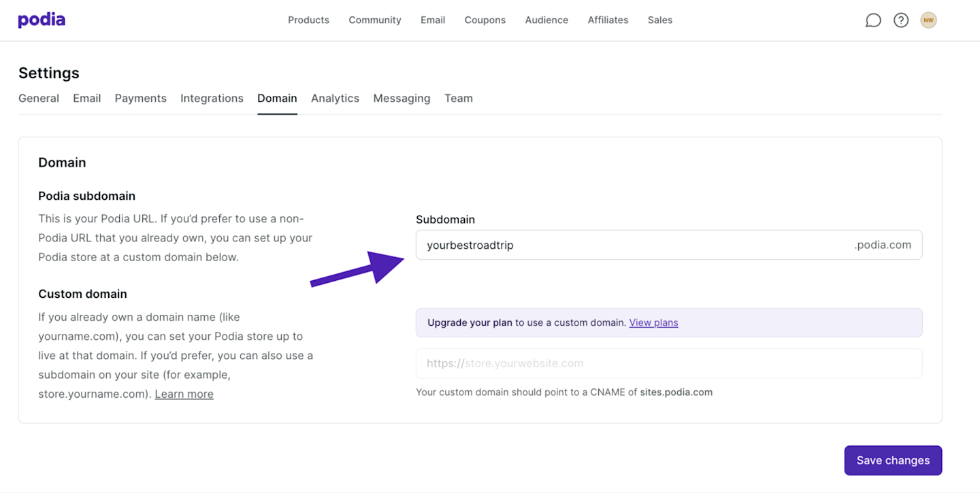This screenshot has height=493, width=980.
Task: Open the NW user avatar menu
Action: [x=928, y=20]
